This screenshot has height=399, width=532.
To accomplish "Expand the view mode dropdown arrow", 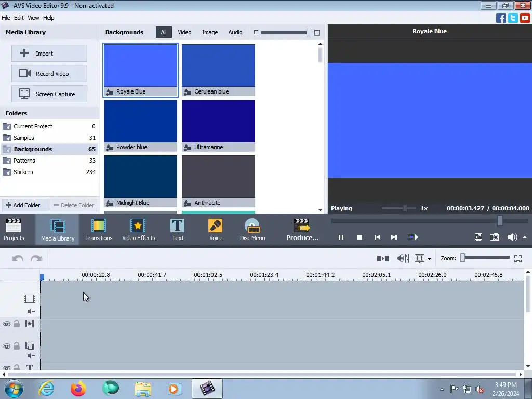I will (430, 259).
